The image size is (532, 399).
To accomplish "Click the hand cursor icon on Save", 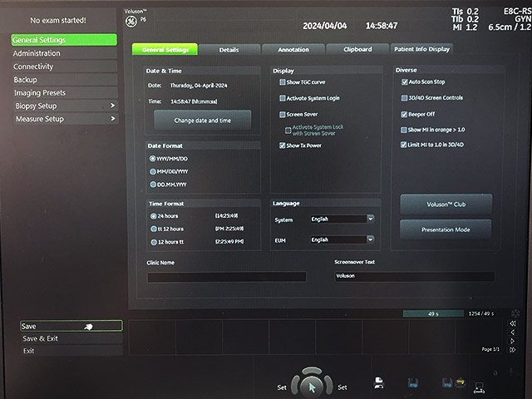I will pos(88,327).
